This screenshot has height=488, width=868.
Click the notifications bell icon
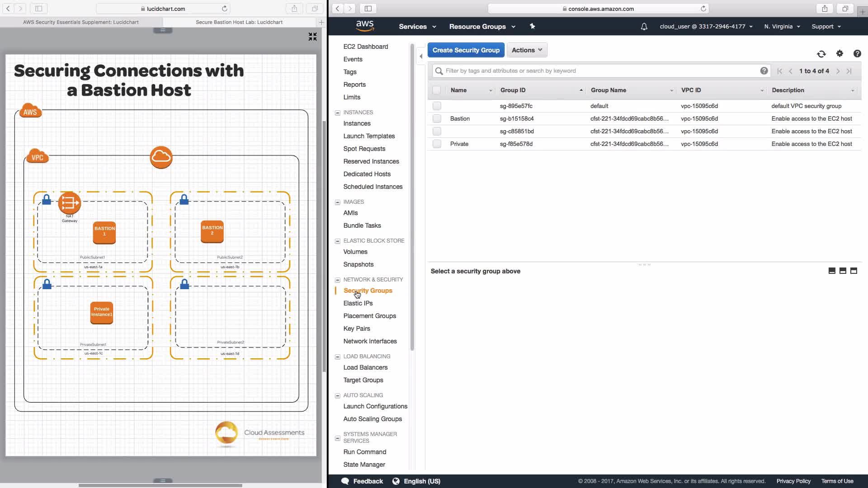(x=644, y=27)
